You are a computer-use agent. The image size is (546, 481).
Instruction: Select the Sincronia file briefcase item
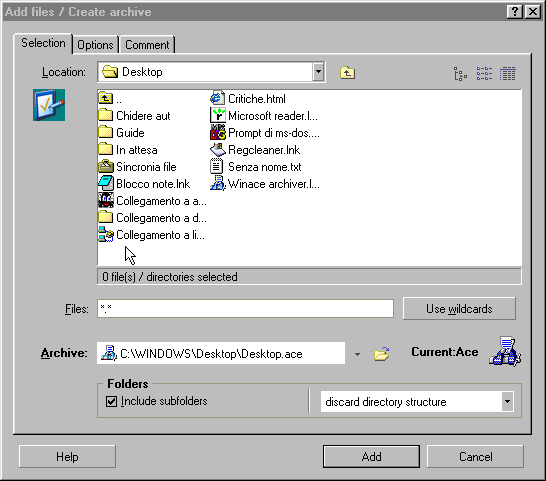(138, 167)
